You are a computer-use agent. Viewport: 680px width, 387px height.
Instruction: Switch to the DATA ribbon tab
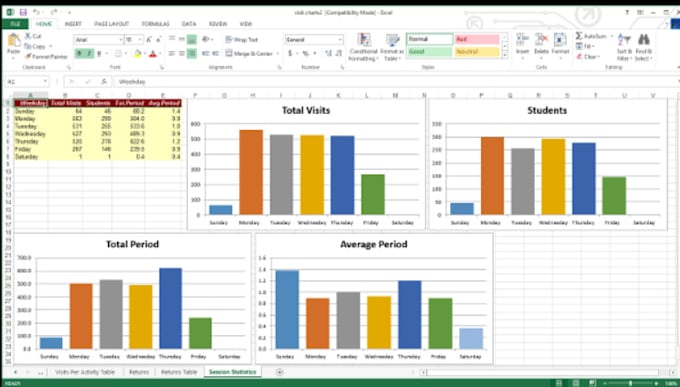point(189,24)
